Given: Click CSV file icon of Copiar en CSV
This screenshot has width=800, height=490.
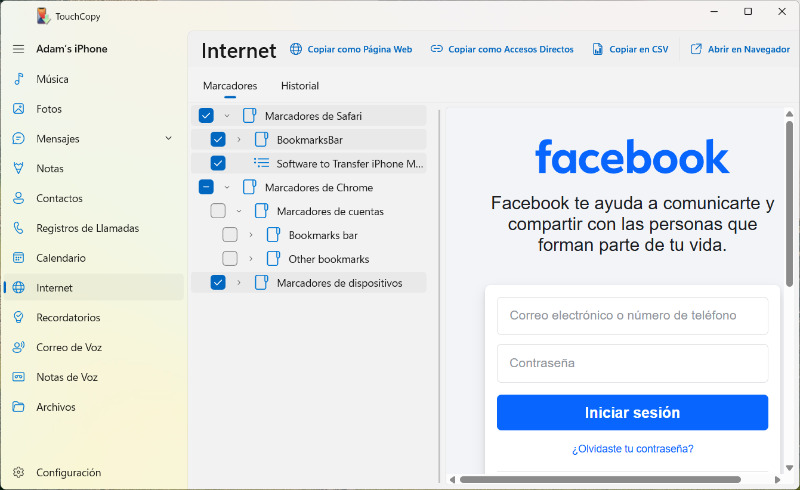Looking at the screenshot, I should pyautogui.click(x=597, y=49).
